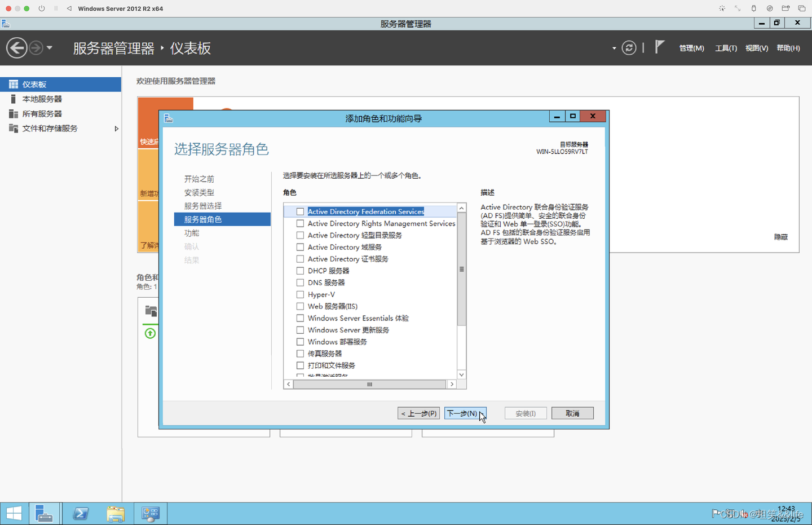Click the 所有服务器 icon in sidebar
Screen dimensions: 812x525
(x=14, y=113)
